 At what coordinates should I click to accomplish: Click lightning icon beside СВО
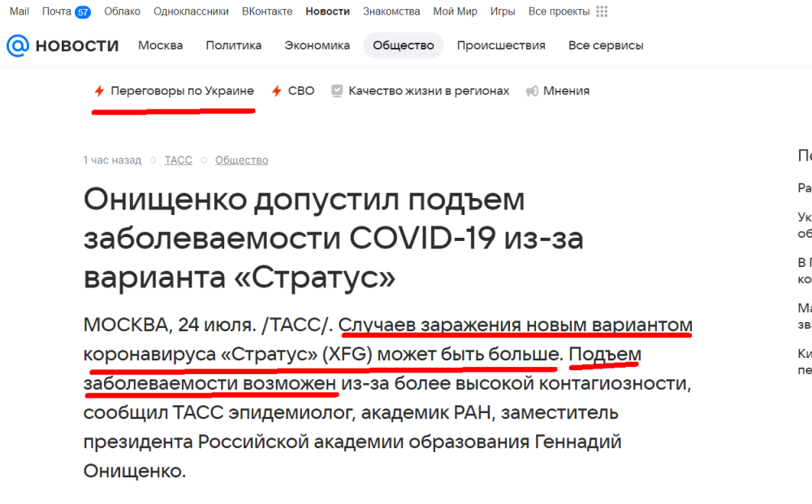(277, 91)
